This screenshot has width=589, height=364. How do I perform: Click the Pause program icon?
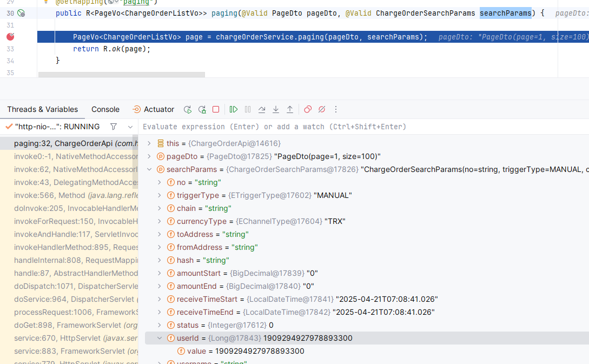pos(247,109)
